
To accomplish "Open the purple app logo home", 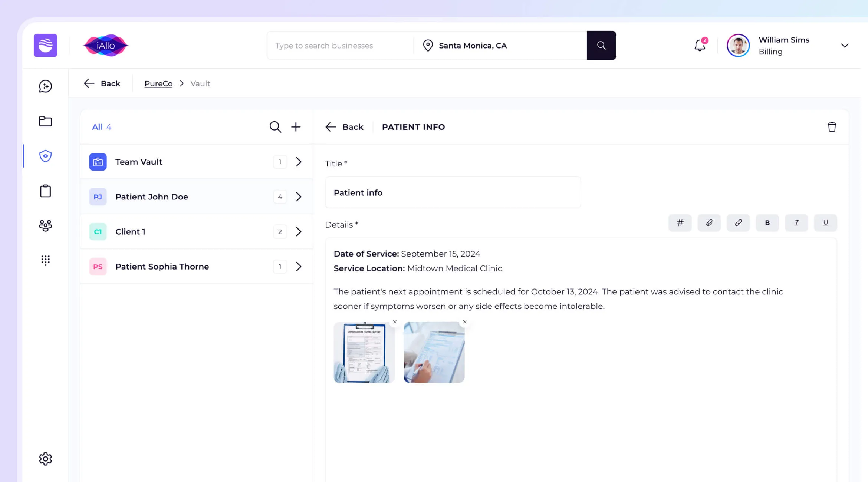I will tap(45, 45).
